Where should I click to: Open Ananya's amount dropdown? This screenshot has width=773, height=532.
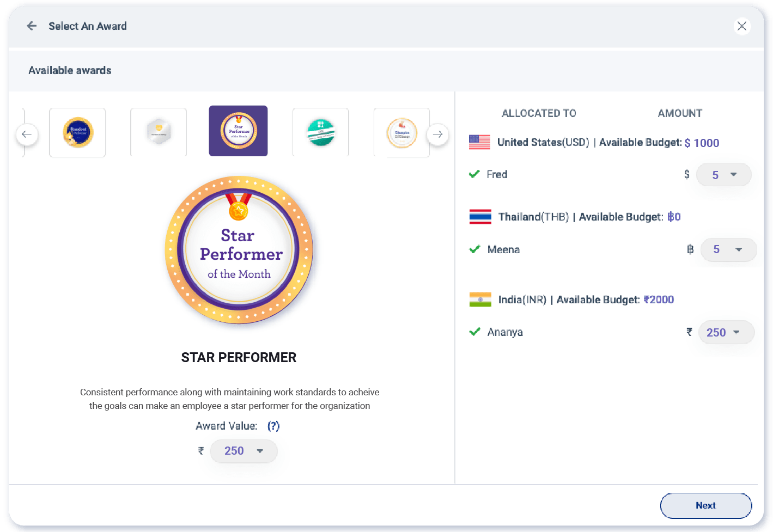[726, 332]
